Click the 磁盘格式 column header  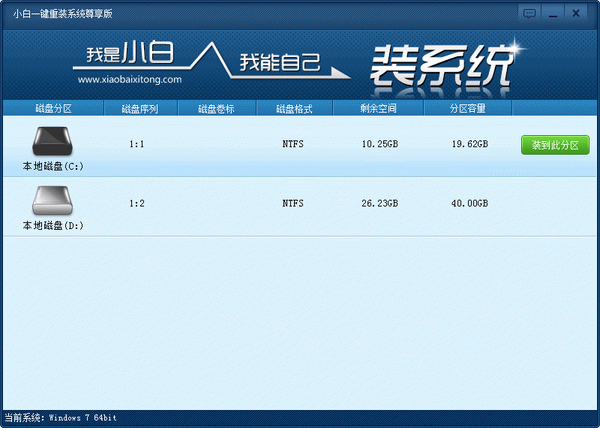click(294, 109)
